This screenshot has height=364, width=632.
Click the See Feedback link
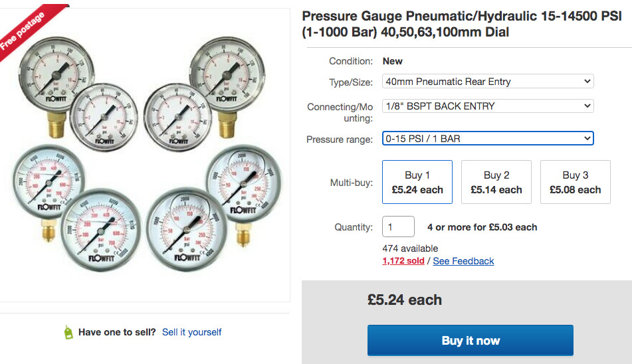click(463, 261)
